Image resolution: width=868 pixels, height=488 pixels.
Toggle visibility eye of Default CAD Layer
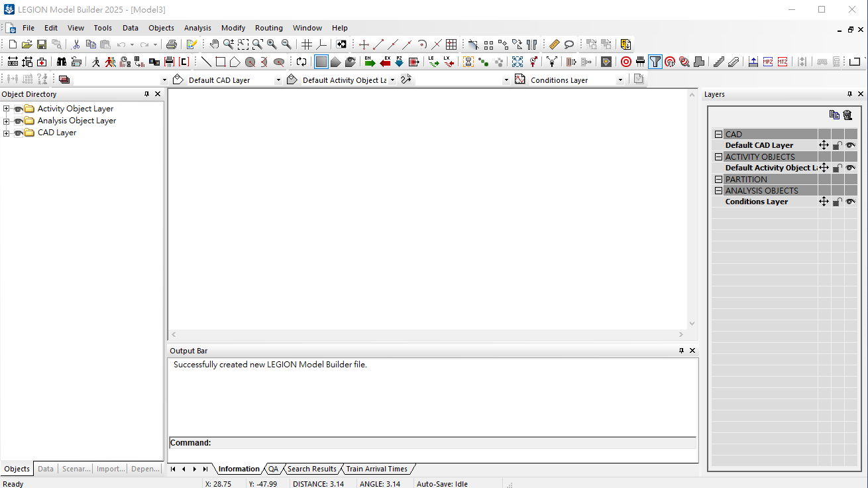[850, 145]
